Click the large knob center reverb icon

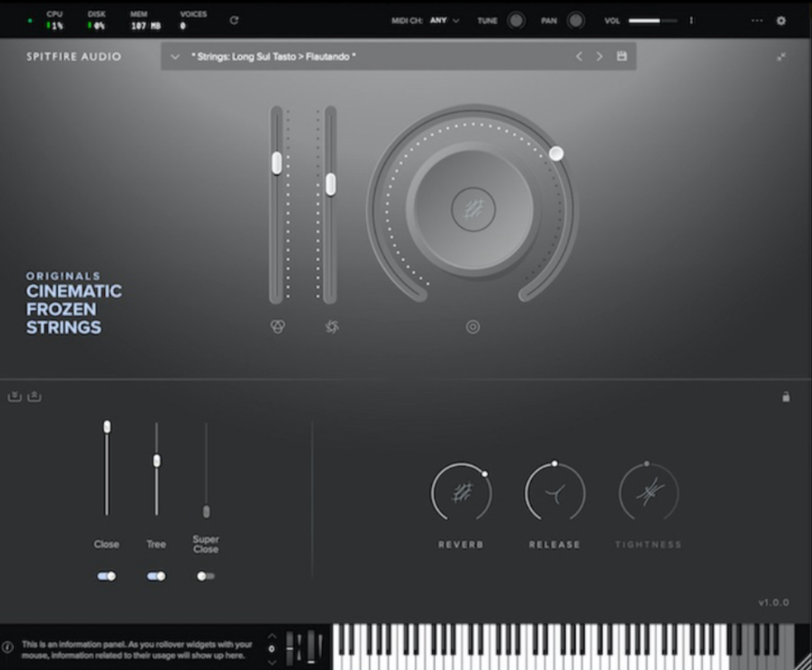point(472,209)
